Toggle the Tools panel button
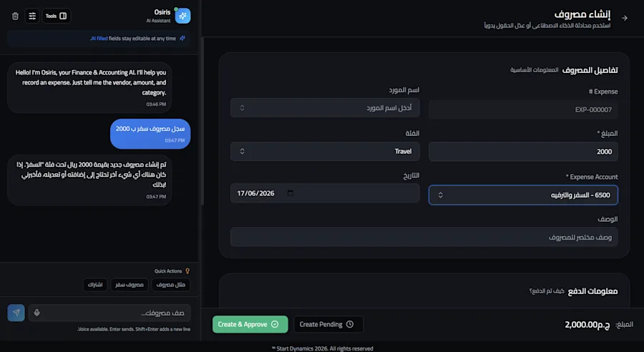 coord(57,16)
